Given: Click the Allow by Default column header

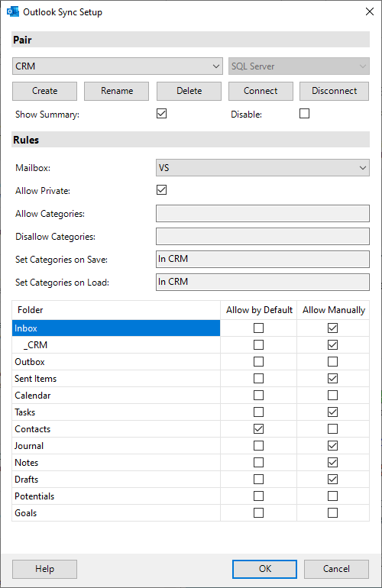Looking at the screenshot, I should (x=259, y=310).
